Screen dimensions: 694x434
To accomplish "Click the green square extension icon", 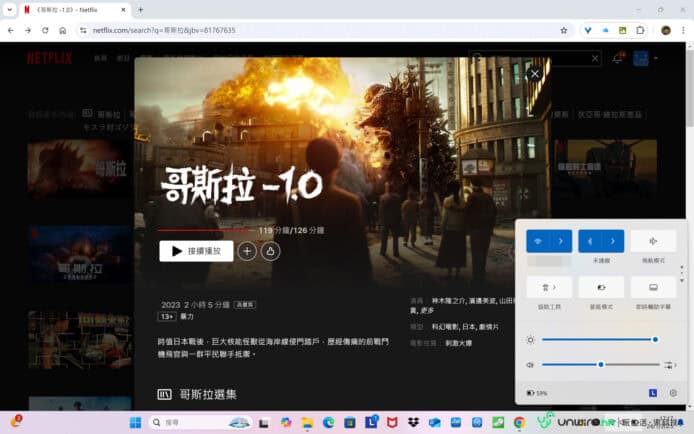I will pyautogui.click(x=622, y=31).
